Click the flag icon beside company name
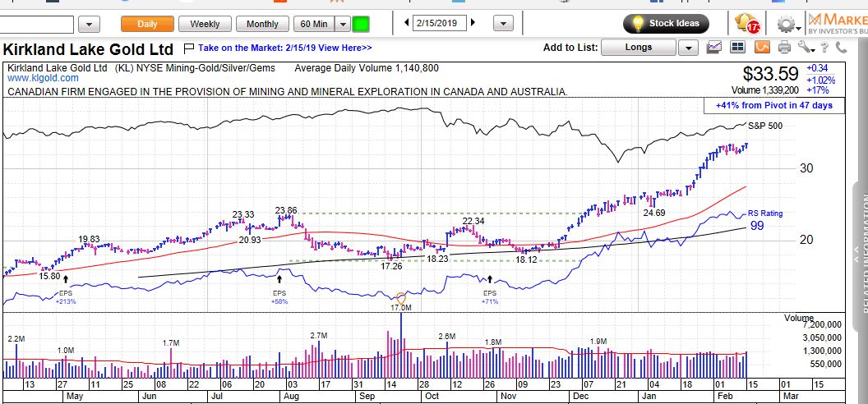Viewport: 868px width, 404px height. coord(188,48)
